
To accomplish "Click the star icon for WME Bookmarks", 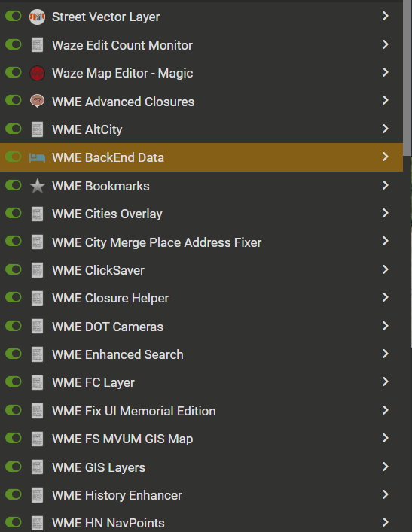I will [x=37, y=186].
